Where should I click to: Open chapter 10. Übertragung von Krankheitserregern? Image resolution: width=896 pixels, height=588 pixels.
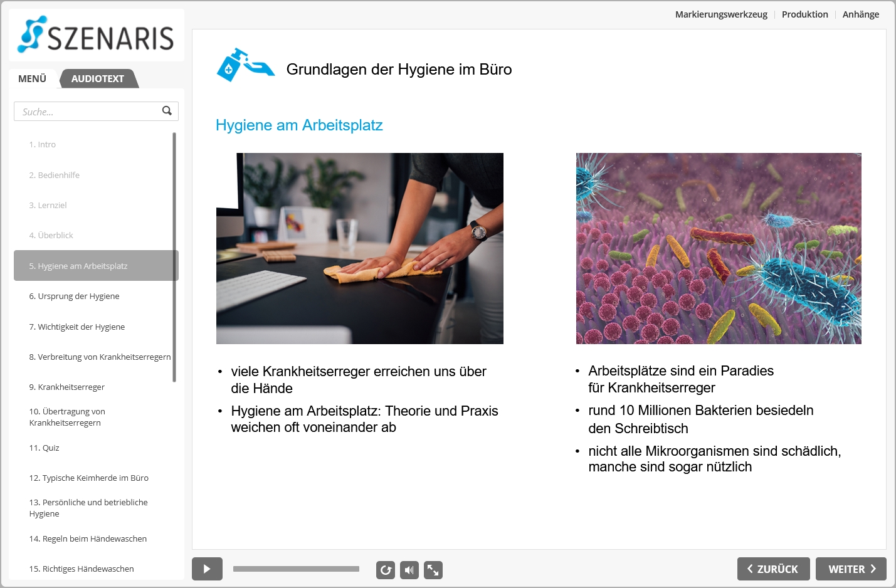pyautogui.click(x=96, y=417)
